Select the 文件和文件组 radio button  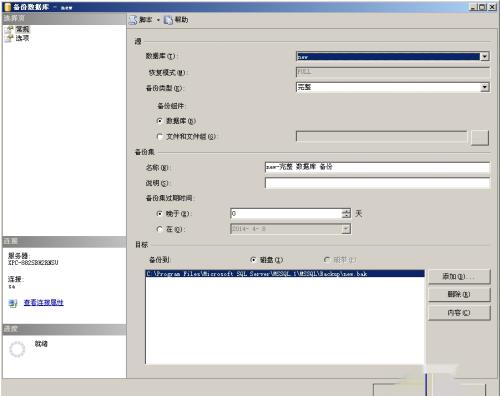160,137
